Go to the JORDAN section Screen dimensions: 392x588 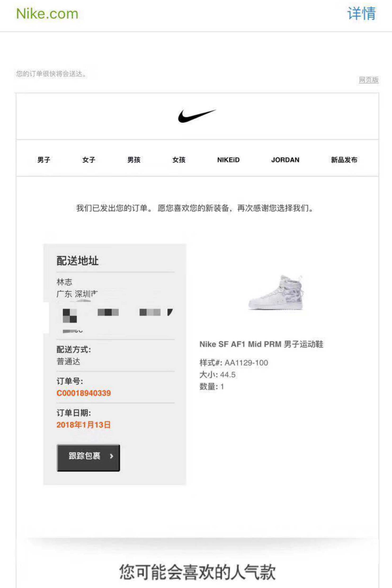click(285, 160)
